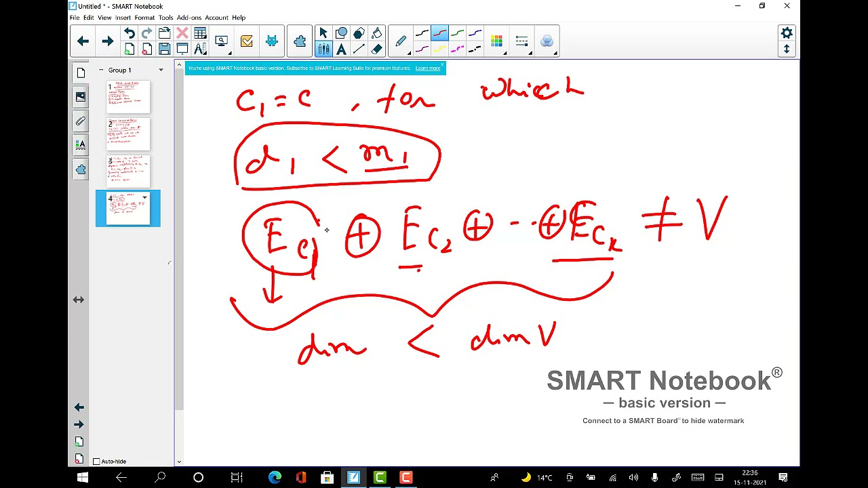This screenshot has height=488, width=868.
Task: Undo the last action
Action: point(129,33)
